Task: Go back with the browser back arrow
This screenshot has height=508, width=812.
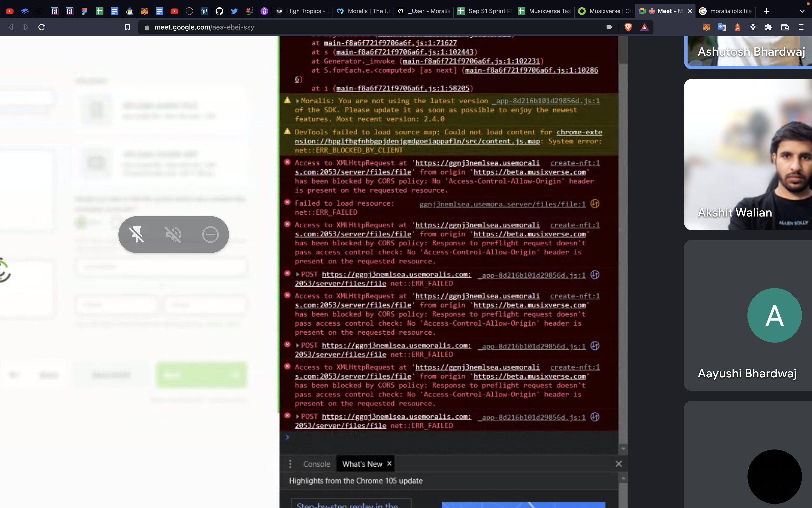Action: click(11, 27)
